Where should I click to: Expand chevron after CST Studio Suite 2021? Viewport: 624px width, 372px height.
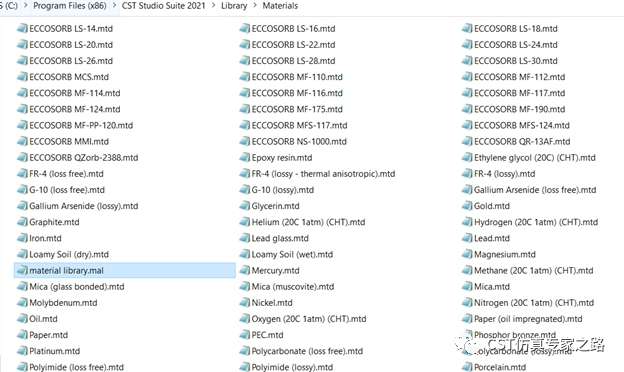(214, 6)
